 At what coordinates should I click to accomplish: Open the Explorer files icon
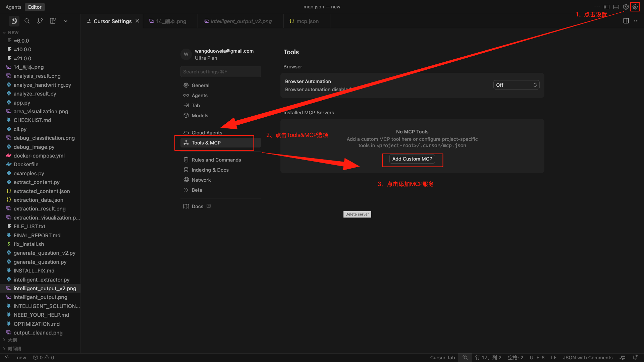coord(14,21)
